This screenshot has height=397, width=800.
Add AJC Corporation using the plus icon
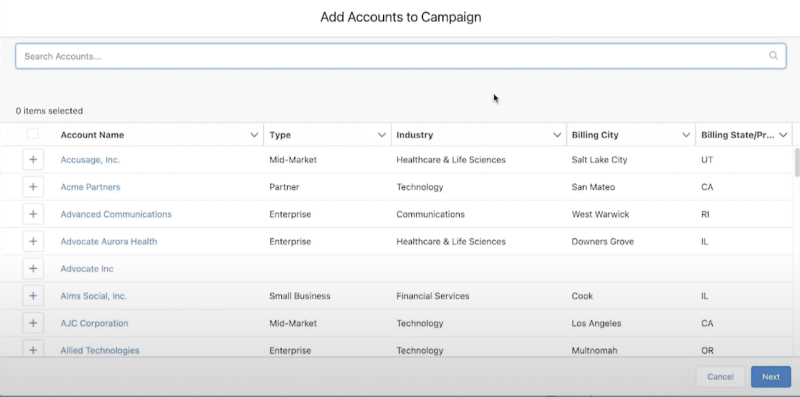tap(33, 323)
